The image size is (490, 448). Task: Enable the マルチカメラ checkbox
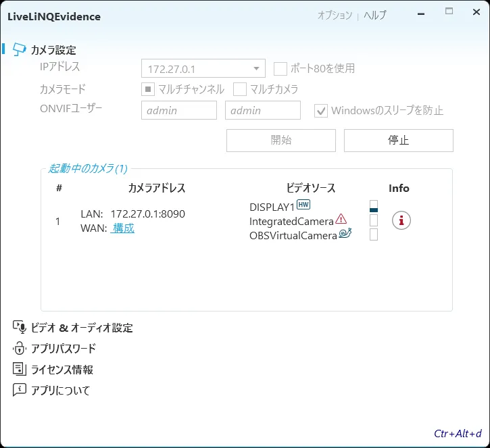point(240,89)
